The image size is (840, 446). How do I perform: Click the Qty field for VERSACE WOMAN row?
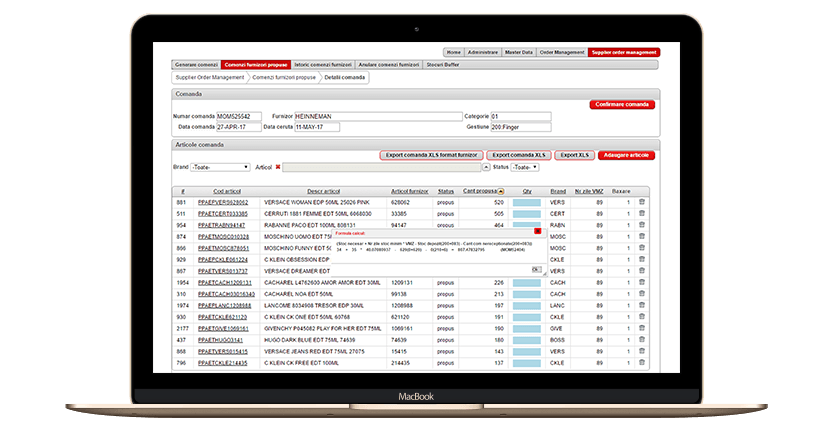coord(526,202)
